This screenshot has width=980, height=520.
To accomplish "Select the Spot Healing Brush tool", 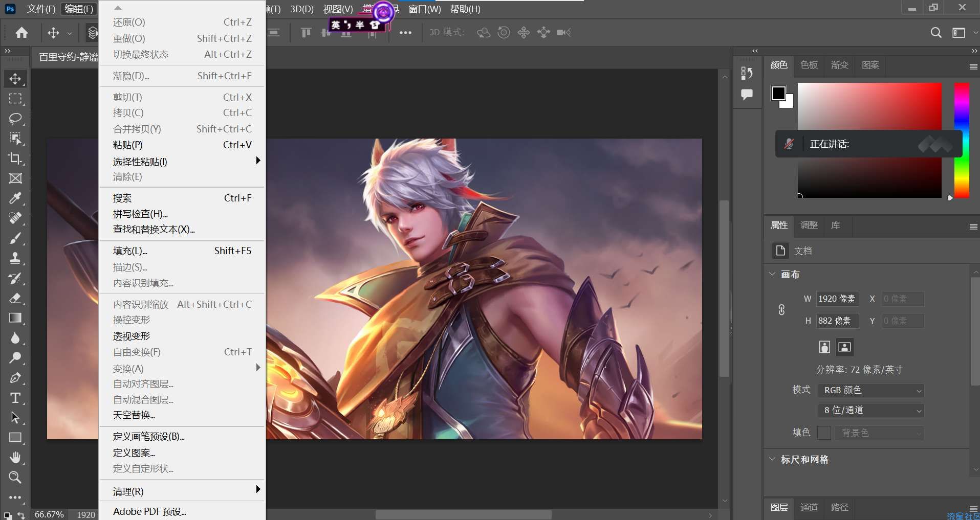I will point(15,218).
